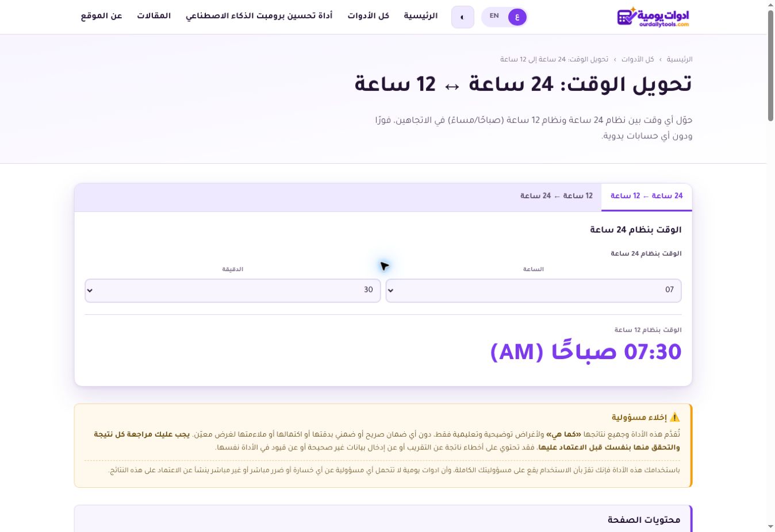Select the 24 ساعة ← 12 ساعة tab

click(647, 196)
